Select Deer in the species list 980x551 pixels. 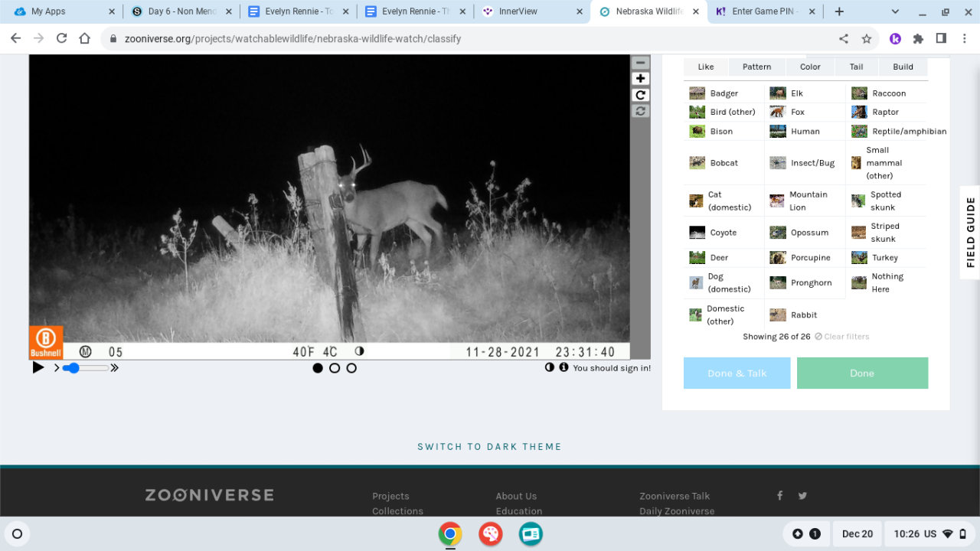click(724, 258)
